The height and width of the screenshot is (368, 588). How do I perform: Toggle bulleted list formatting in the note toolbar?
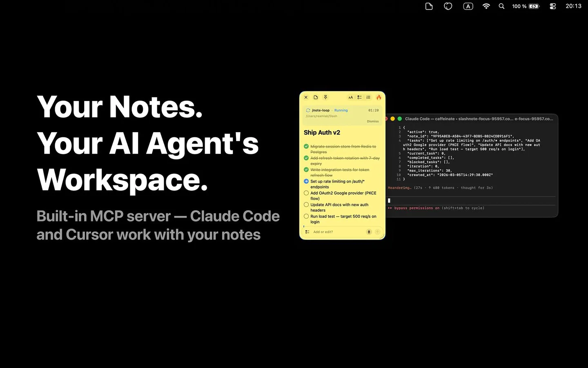point(368,97)
